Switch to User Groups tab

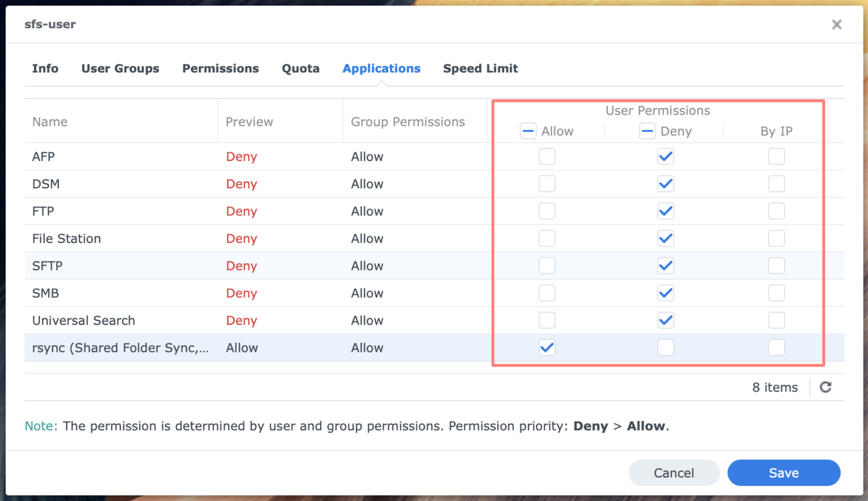pyautogui.click(x=120, y=68)
